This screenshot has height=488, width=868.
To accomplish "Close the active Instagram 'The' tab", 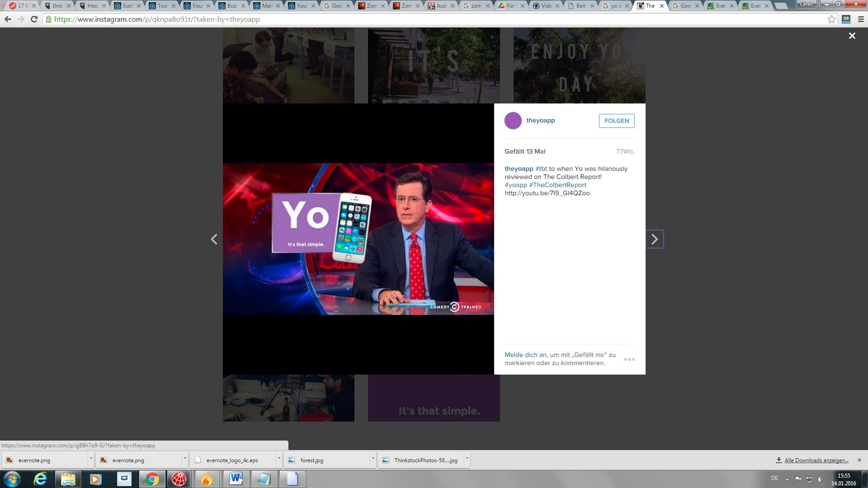I will click(662, 6).
